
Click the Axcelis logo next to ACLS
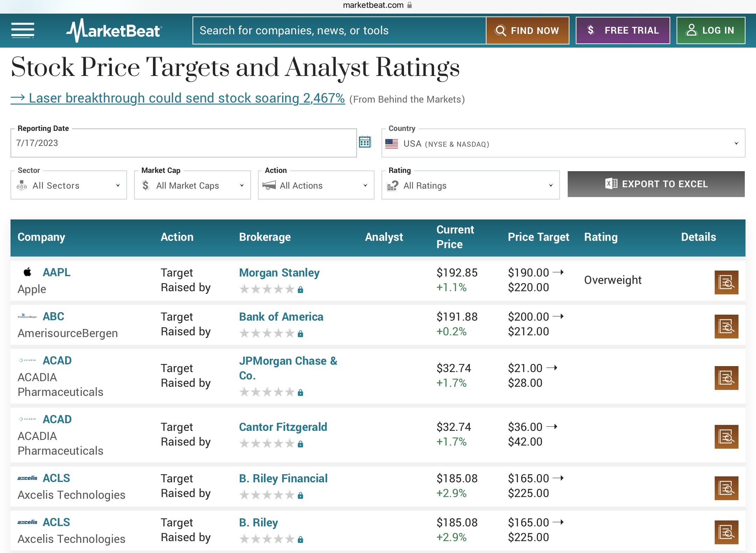[x=28, y=478]
